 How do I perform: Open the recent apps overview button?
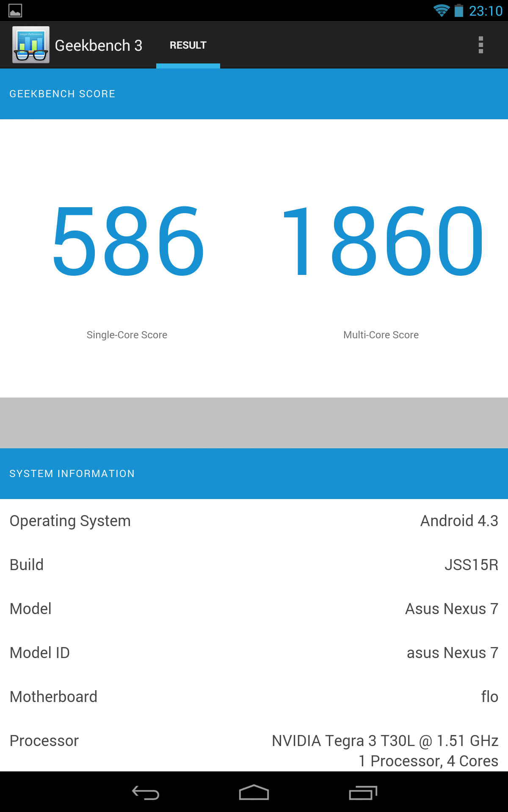tap(363, 793)
